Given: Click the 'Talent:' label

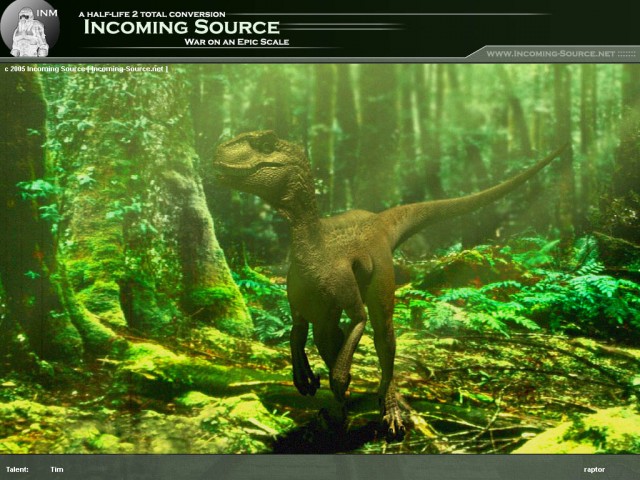Looking at the screenshot, I should [x=17, y=469].
